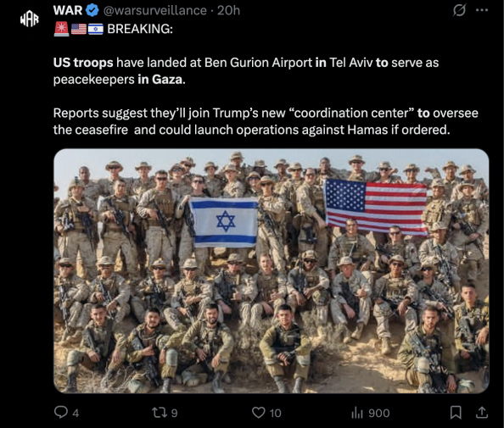Click the 20h timestamp
Viewport: 504px width, 428px height.
228,11
